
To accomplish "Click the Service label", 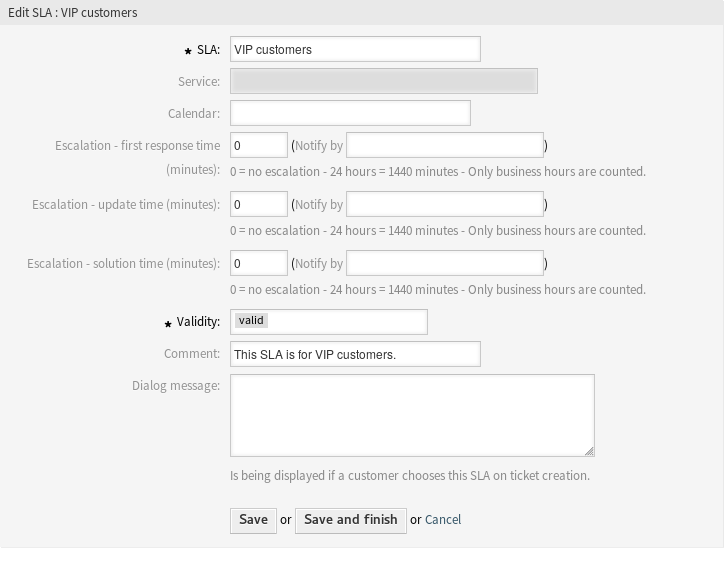I will click(199, 82).
